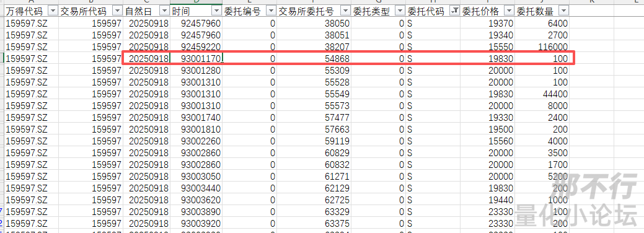Select the order quantity cell 44400

coord(542,94)
